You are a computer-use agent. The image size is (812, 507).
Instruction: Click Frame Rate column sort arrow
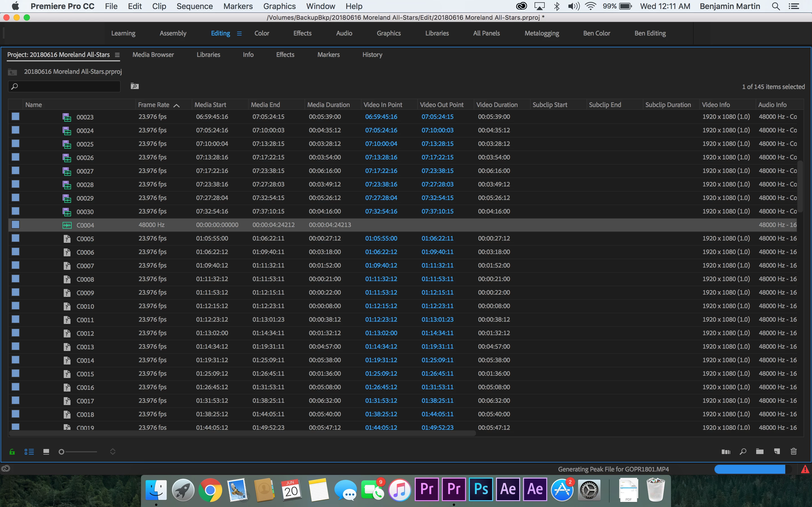click(176, 105)
